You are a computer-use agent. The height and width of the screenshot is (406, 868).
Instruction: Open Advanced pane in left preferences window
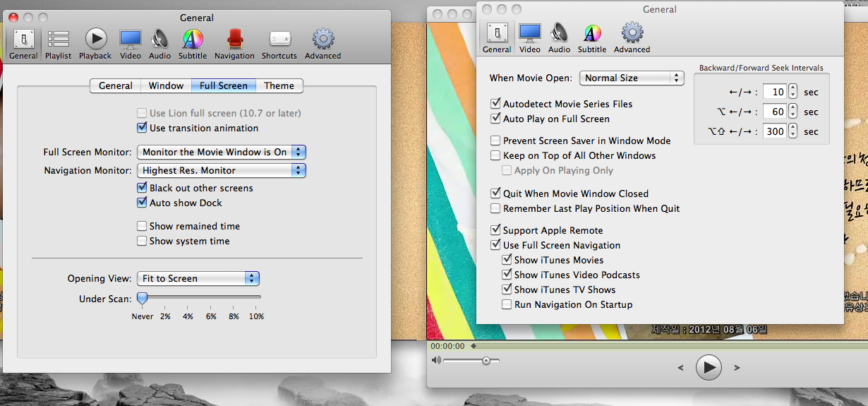click(x=323, y=43)
